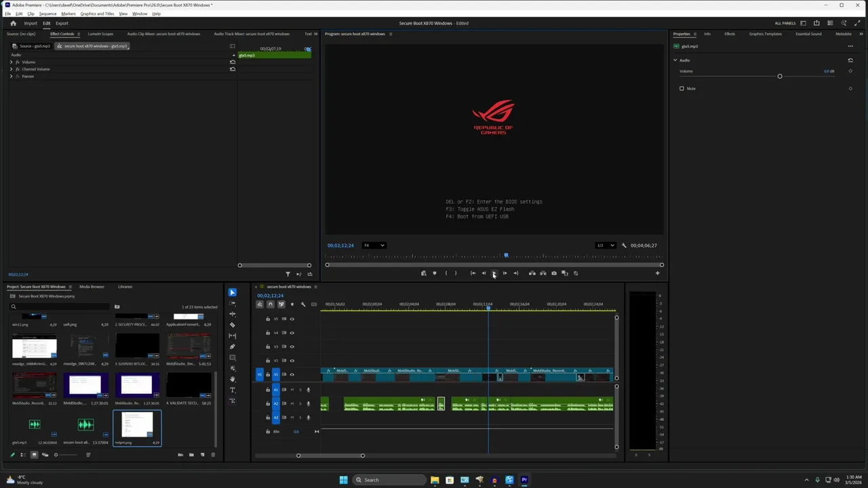Export a frame with the camera icon
The width and height of the screenshot is (868, 488).
(x=554, y=273)
